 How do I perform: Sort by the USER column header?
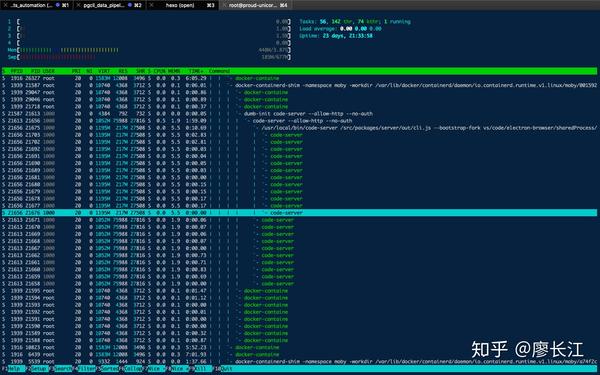point(49,71)
